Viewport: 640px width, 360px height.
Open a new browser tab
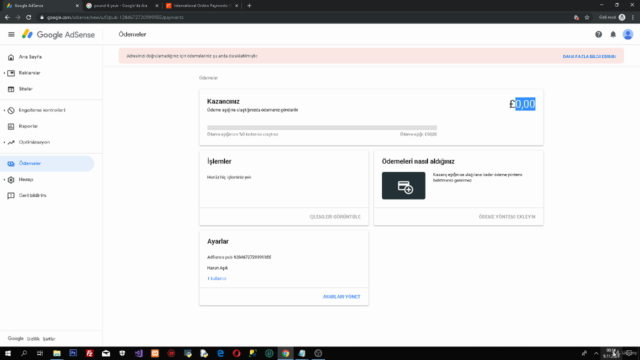[x=249, y=6]
